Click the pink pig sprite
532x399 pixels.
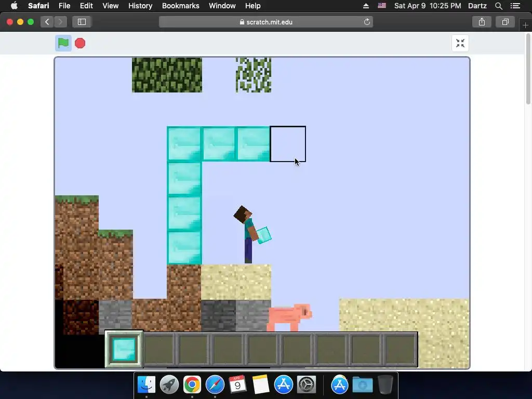[289, 317]
